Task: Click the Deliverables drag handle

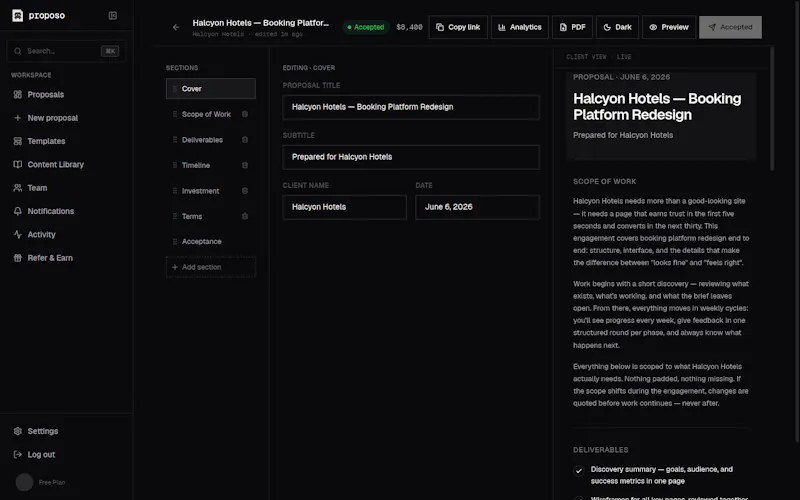Action: (174, 140)
